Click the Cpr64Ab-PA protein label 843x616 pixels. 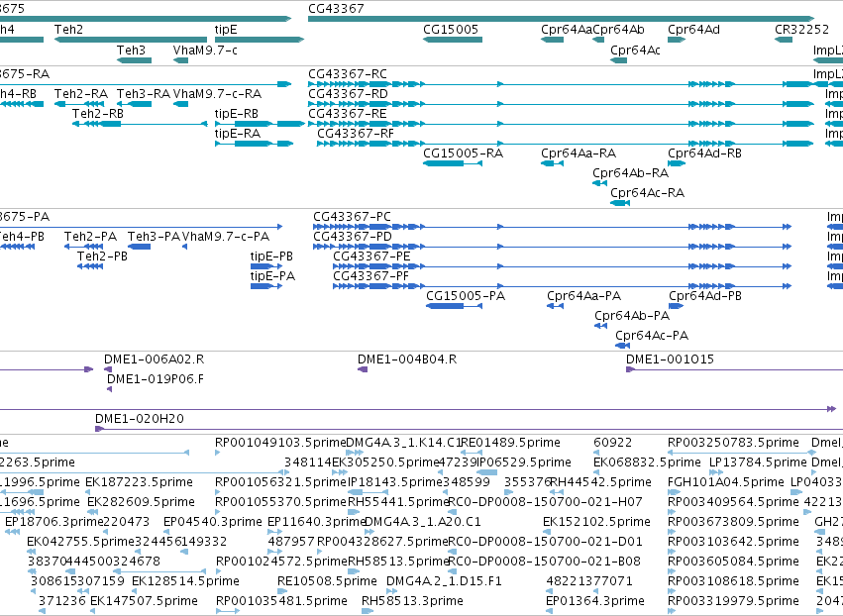coord(632,316)
